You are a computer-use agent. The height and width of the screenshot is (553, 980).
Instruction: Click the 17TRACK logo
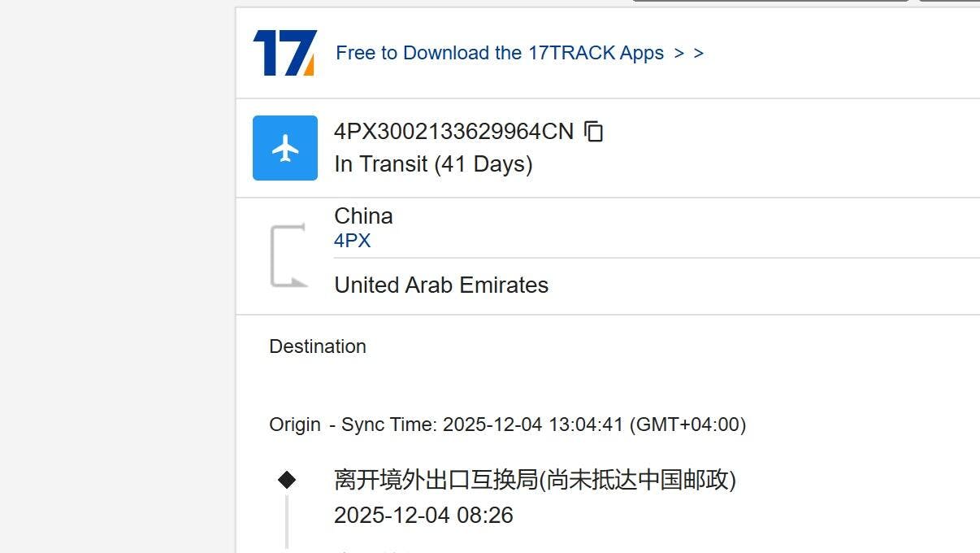tap(284, 53)
